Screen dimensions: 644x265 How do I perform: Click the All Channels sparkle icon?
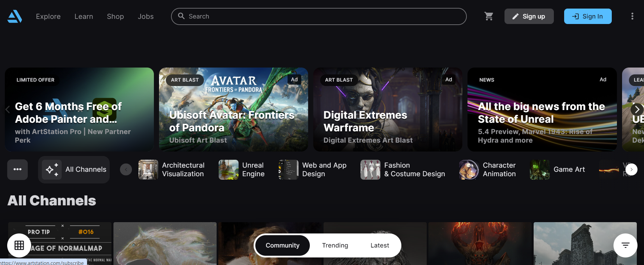[52, 169]
